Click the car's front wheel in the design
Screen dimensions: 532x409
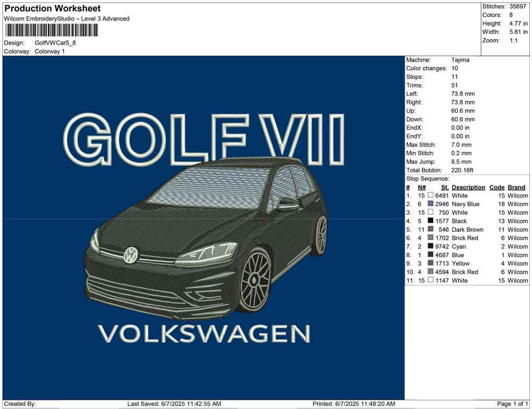coord(255,280)
